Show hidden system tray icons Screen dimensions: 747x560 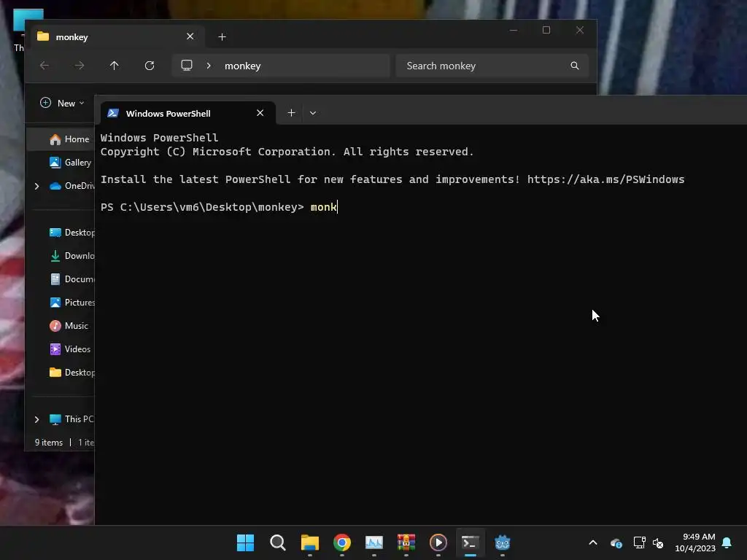click(x=593, y=542)
